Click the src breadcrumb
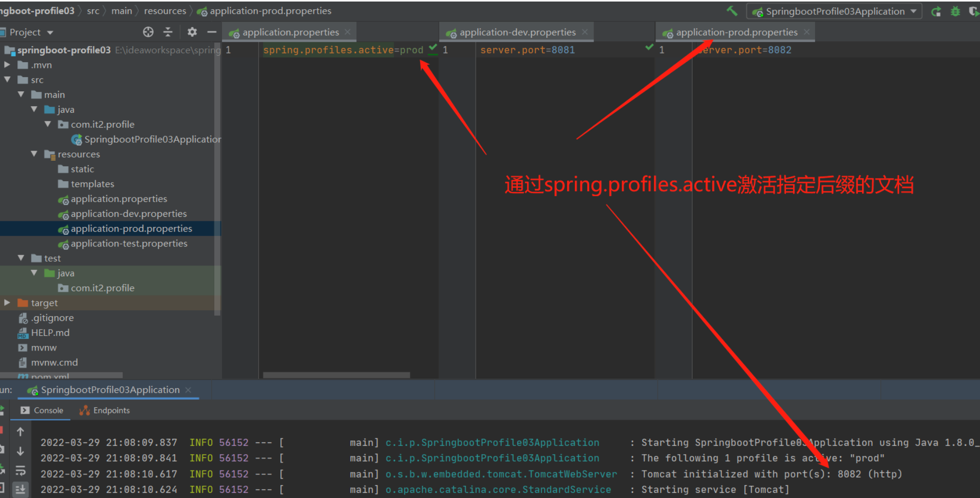 coord(93,11)
